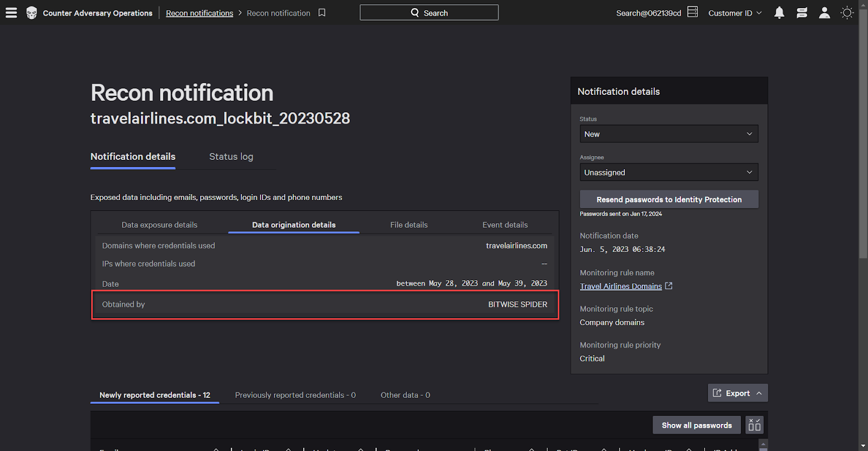
Task: Click the page scrollbar down arrow
Action: (x=863, y=446)
